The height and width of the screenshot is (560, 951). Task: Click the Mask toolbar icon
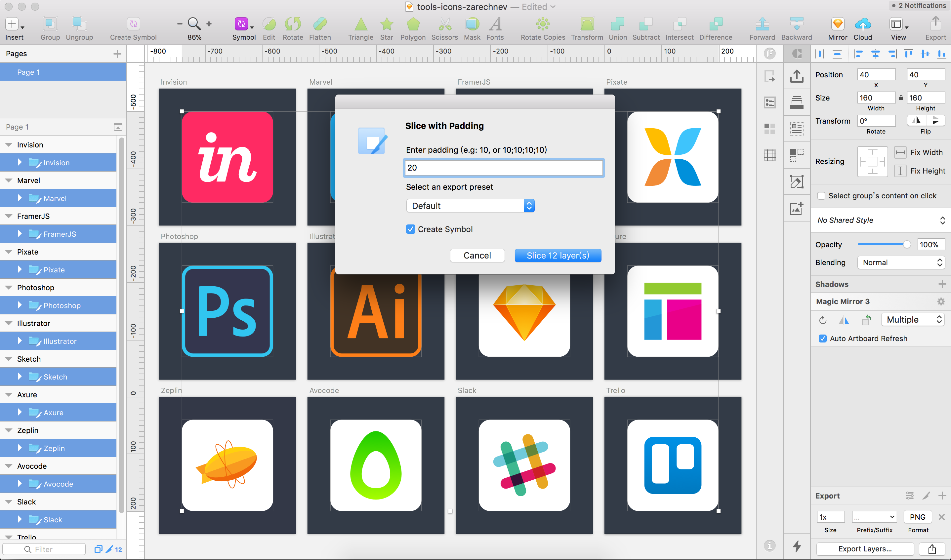coord(472,24)
